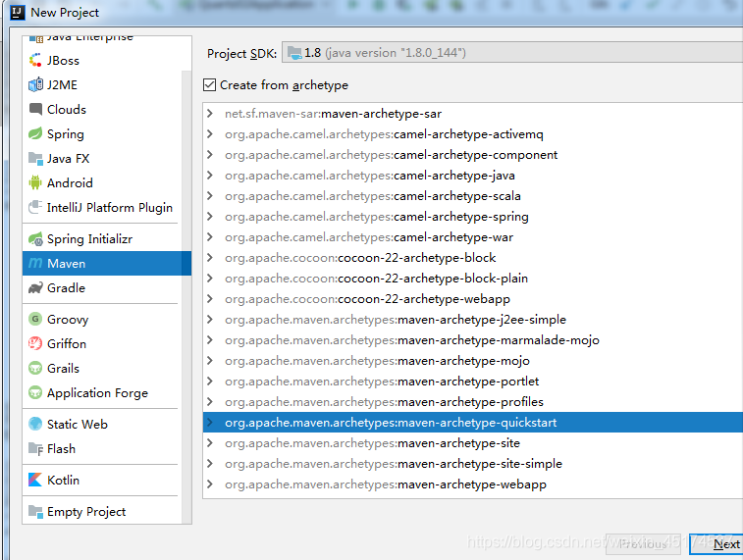Click the project type list scrollbar
Viewport: 743px width, 560px height.
click(186, 296)
